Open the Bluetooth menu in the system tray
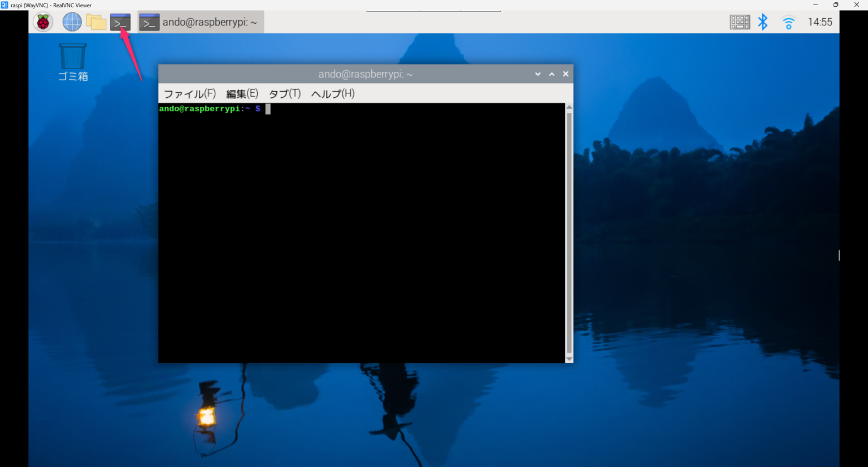The width and height of the screenshot is (868, 467). [763, 21]
